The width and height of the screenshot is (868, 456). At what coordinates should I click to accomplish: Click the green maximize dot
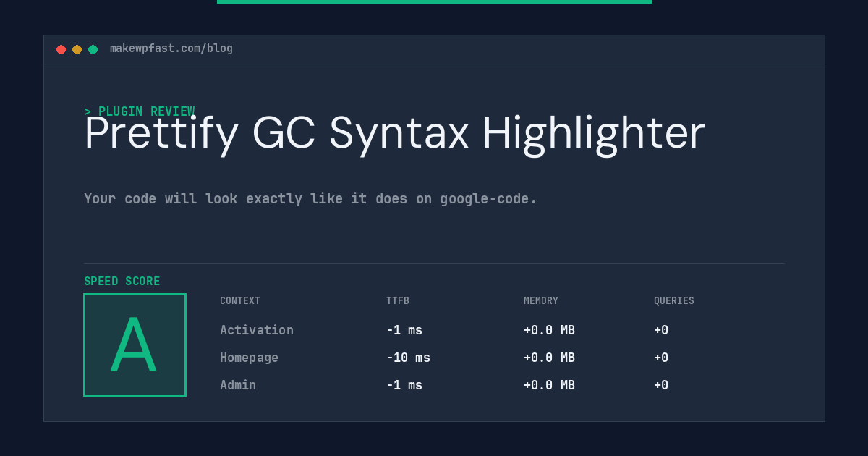[93, 49]
